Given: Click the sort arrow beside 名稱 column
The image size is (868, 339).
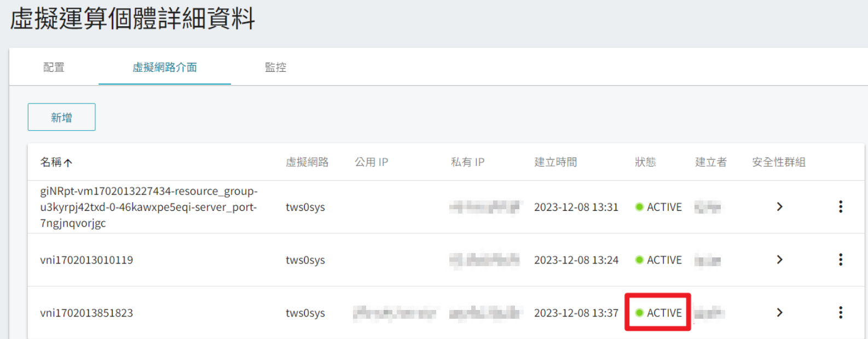Looking at the screenshot, I should [68, 163].
